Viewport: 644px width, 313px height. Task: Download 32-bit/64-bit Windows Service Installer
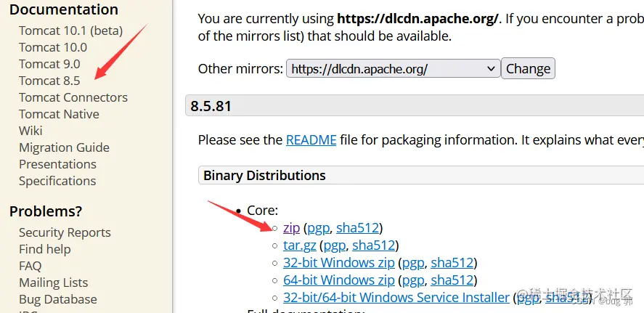(x=396, y=298)
